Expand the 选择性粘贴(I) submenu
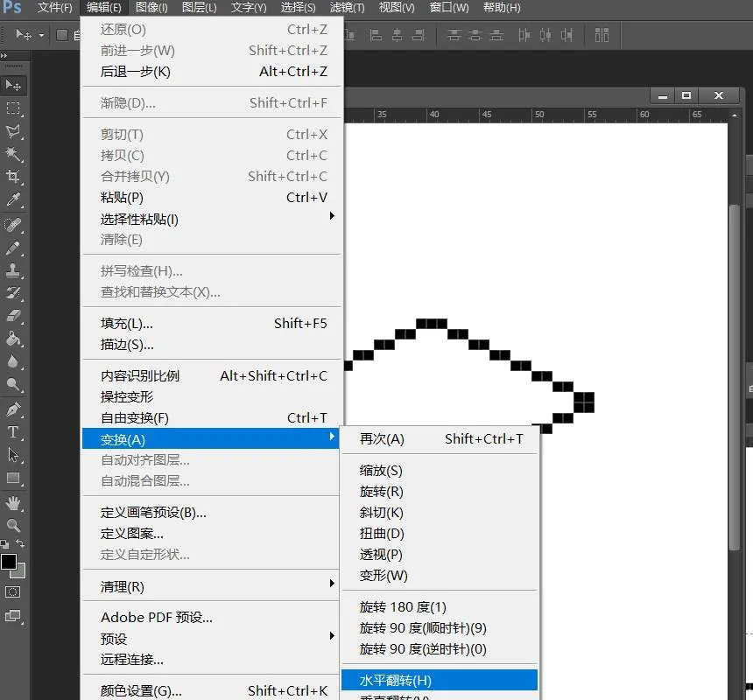Viewport: 753px width, 700px height. pyautogui.click(x=212, y=219)
